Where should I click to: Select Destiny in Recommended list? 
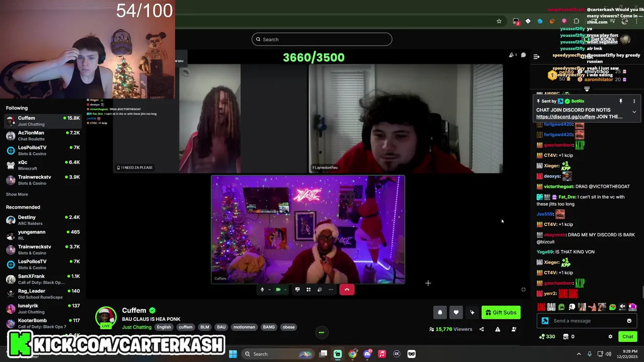point(43,220)
